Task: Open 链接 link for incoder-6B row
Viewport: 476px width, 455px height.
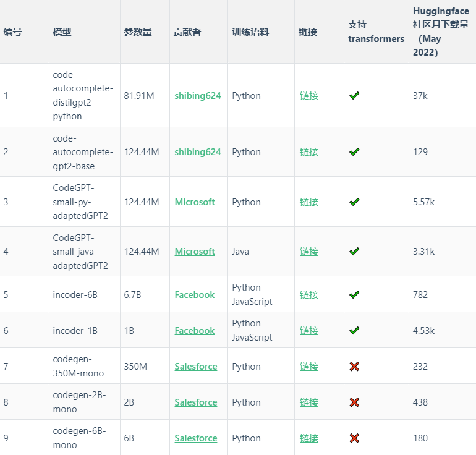Action: click(x=308, y=294)
